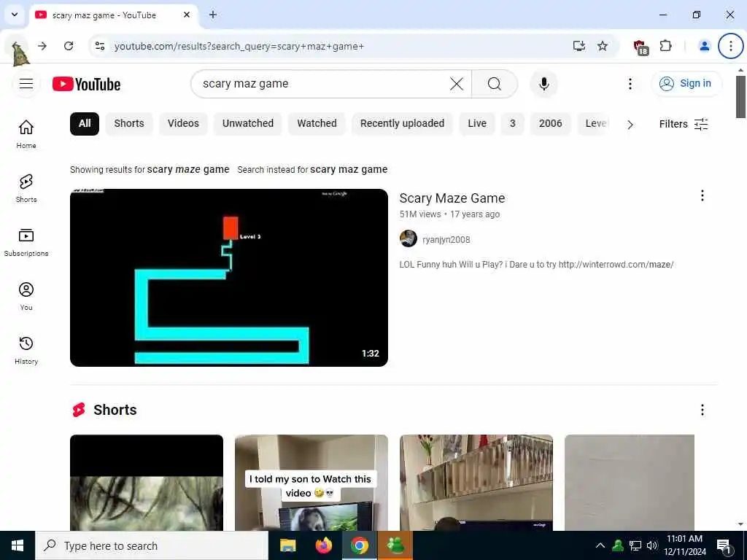Open Chrome extensions puzzle icon
747x560 pixels.
coord(665,46)
